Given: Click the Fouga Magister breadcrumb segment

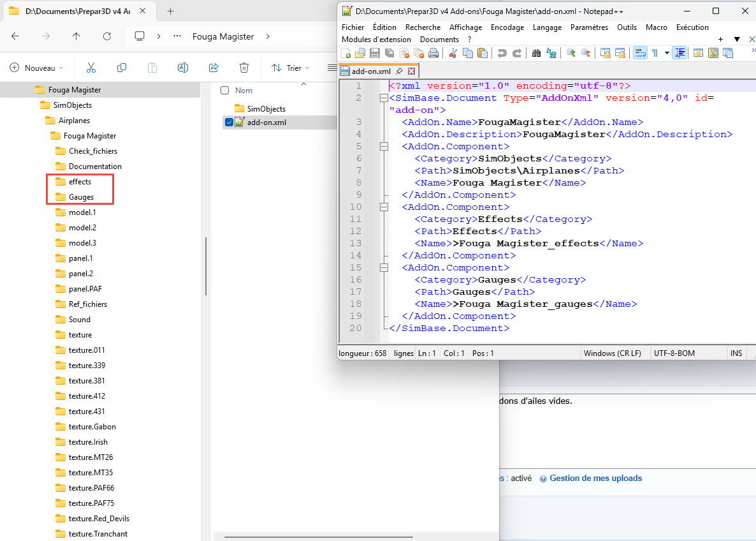Looking at the screenshot, I should point(223,36).
